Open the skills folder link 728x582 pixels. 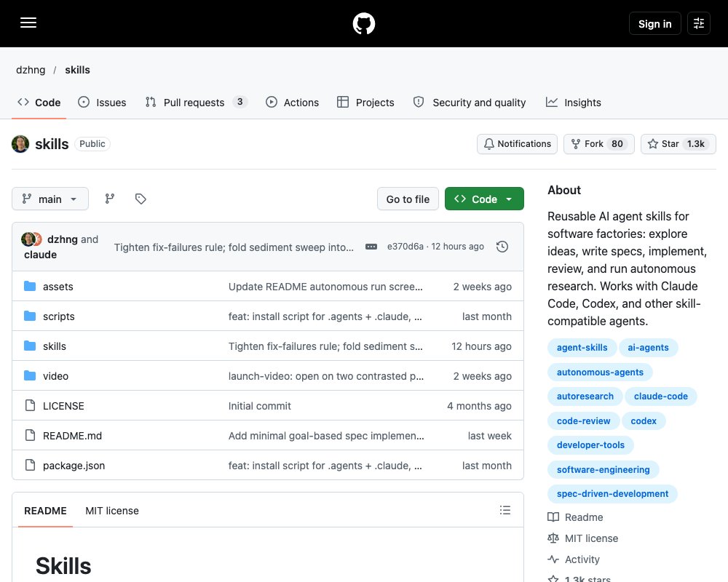point(55,346)
